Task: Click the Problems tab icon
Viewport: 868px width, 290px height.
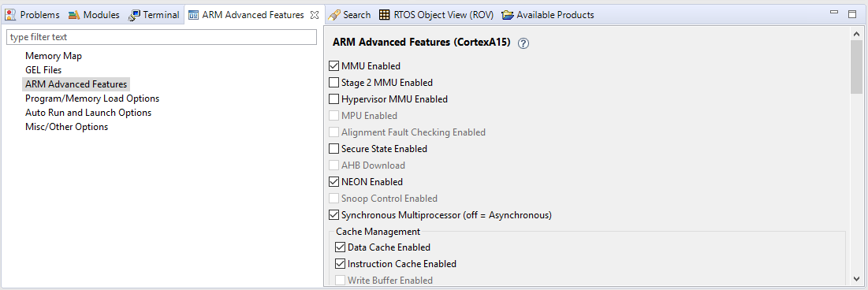Action: (x=10, y=15)
